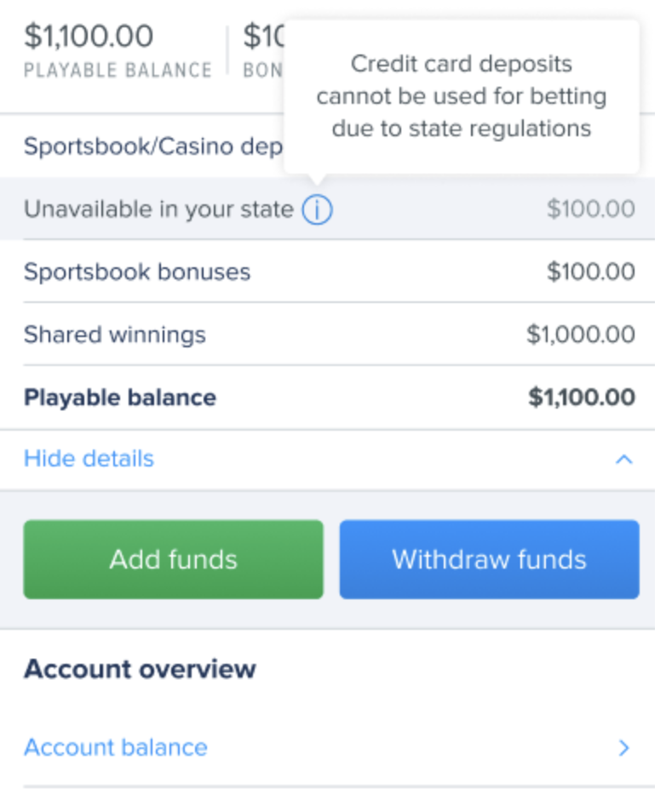Open the "Account balance" link

116,747
